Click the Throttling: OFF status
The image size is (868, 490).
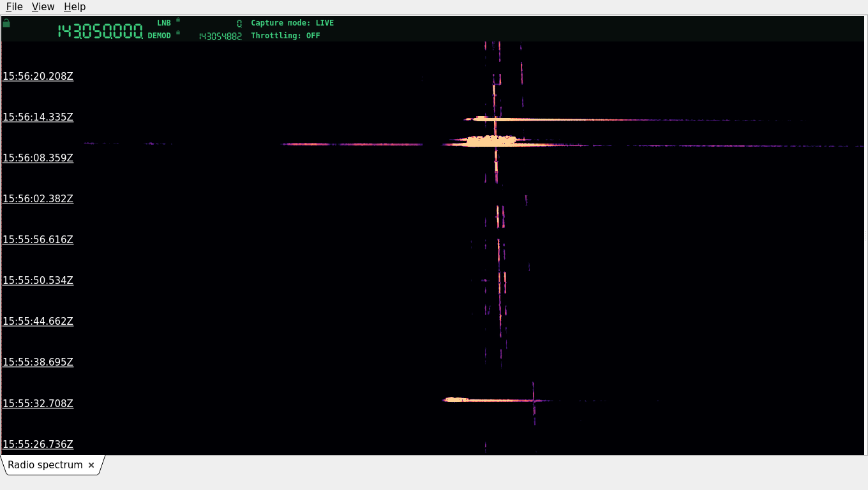(x=285, y=36)
